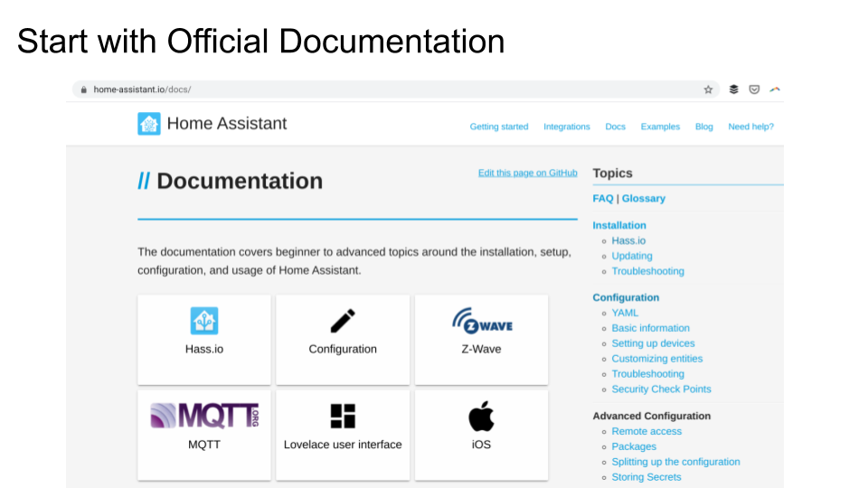Image resolution: width=868 pixels, height=488 pixels.
Task: Open Troubleshooting link under Configuration
Action: pyautogui.click(x=647, y=374)
